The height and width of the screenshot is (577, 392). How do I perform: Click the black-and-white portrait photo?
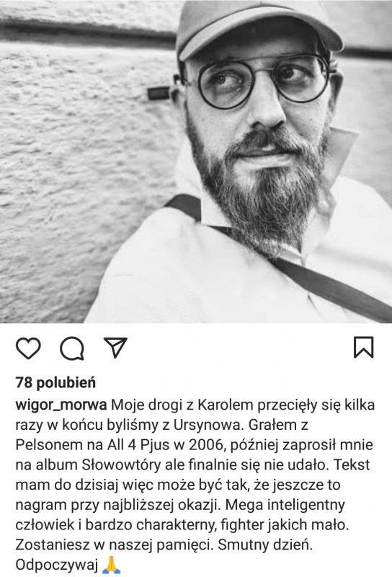(x=196, y=162)
